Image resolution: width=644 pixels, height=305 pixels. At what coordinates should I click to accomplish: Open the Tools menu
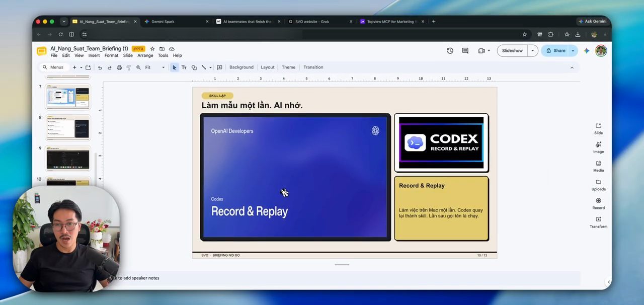coord(163,56)
